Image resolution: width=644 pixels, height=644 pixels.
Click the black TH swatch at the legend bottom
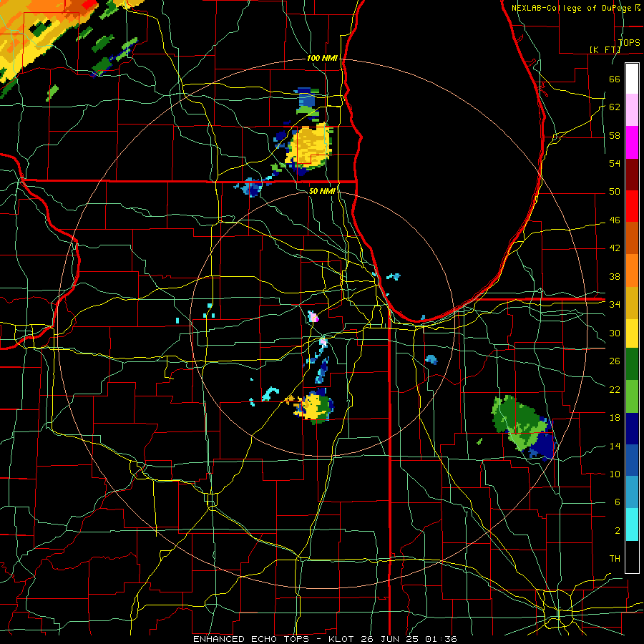[632, 557]
